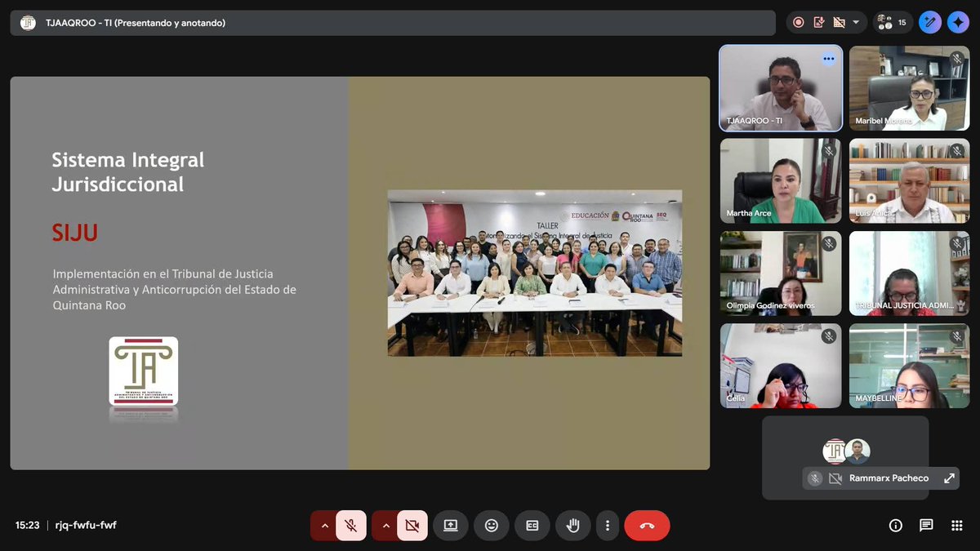The width and height of the screenshot is (980, 551).
Task: Expand the meeting activity indicators dropdown arrow
Action: [856, 23]
